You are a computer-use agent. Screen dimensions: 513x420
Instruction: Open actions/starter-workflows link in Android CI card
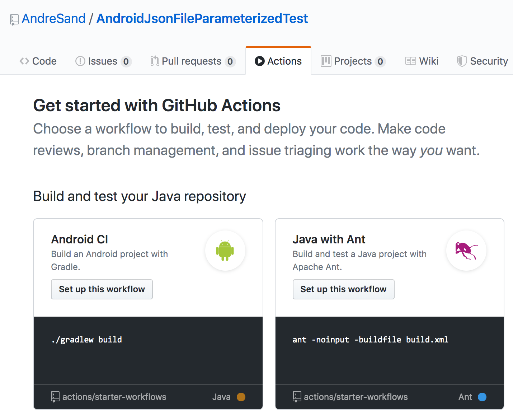[114, 397]
